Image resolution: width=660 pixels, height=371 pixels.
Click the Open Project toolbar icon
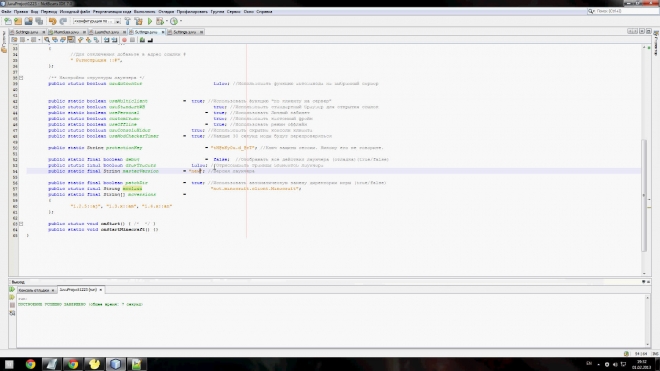tap(28, 21)
